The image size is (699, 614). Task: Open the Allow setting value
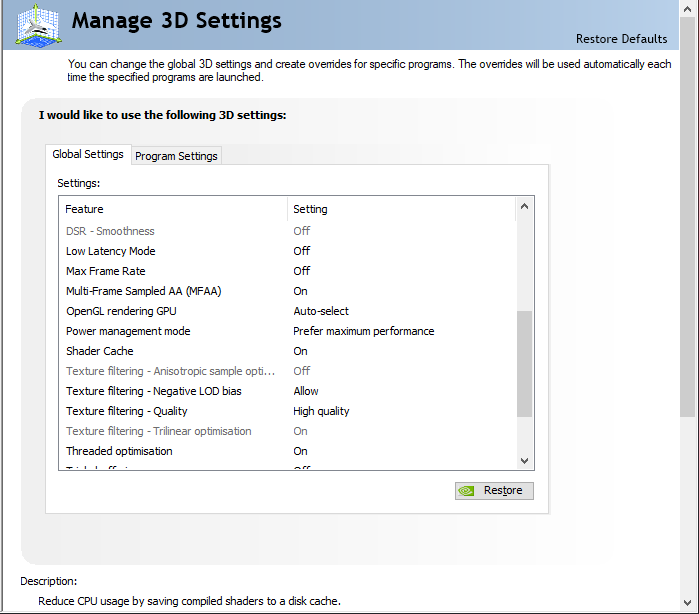(x=306, y=391)
